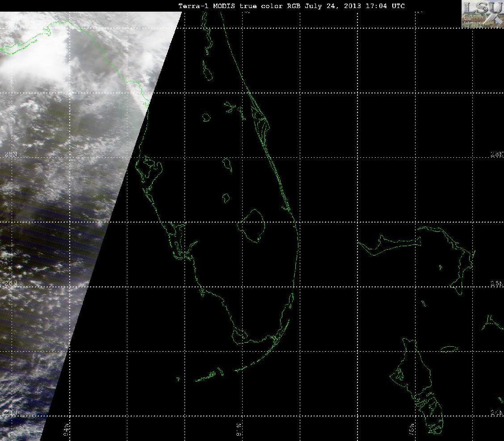This screenshot has width=504, height=441.
Task: Click the 26N label on left edge
Action: click(11, 283)
